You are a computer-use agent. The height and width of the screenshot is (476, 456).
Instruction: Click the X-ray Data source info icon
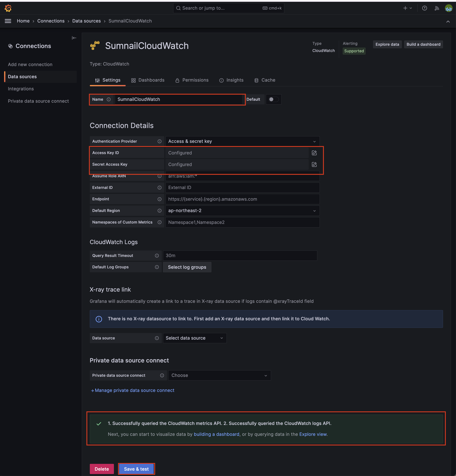click(x=157, y=338)
